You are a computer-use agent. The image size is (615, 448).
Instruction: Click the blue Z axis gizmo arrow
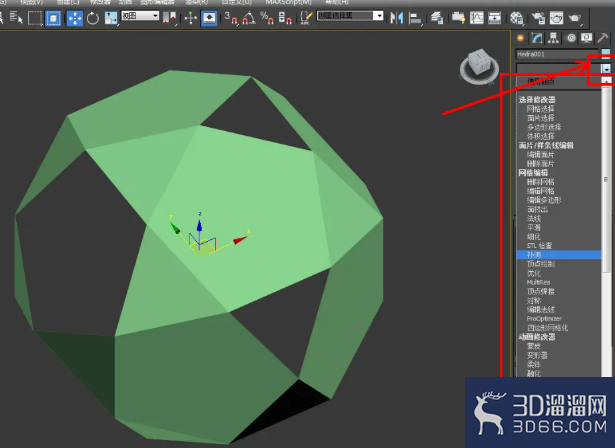199,226
